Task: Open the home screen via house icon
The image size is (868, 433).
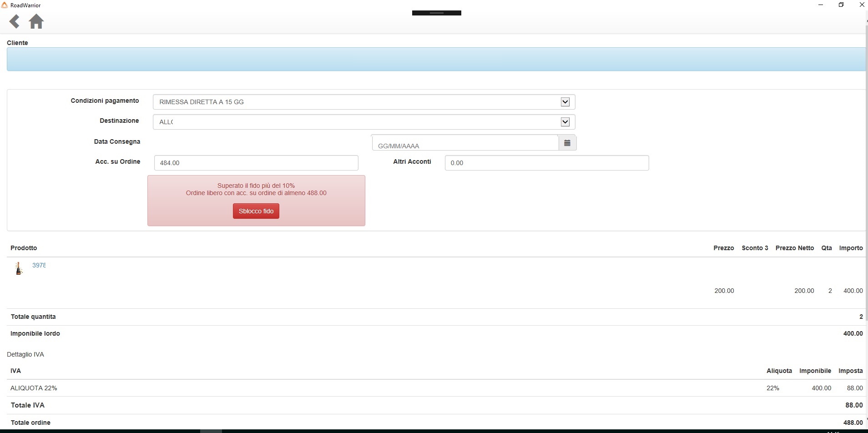Action: click(36, 21)
